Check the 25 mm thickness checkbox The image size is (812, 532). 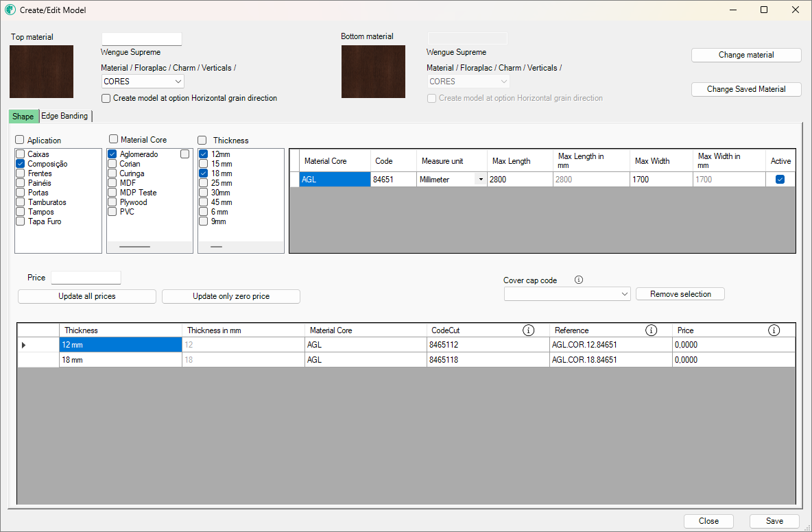pos(204,182)
